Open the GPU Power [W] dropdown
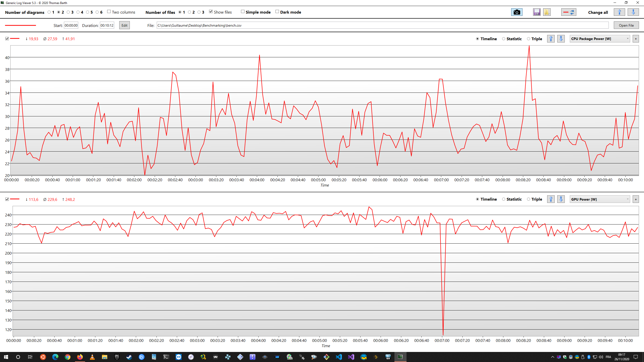This screenshot has height=362, width=644. point(600,199)
